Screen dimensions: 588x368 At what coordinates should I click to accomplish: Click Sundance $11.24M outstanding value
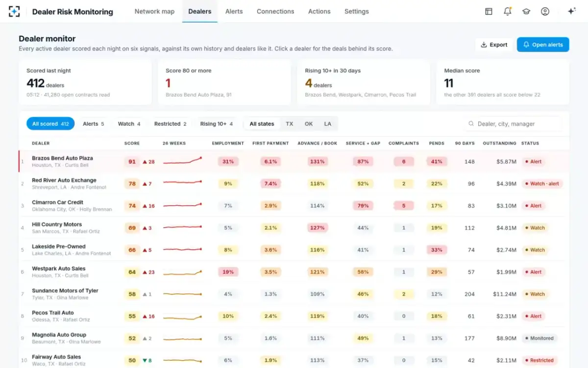pos(505,294)
